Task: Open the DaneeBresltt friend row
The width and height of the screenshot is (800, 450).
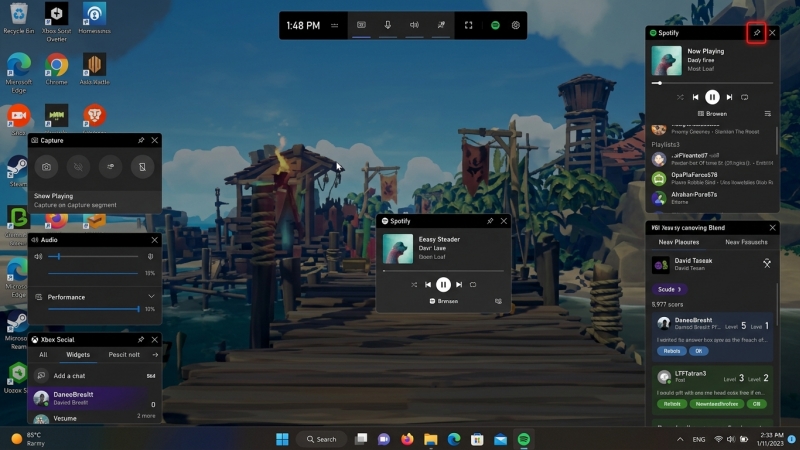Action: (94, 398)
